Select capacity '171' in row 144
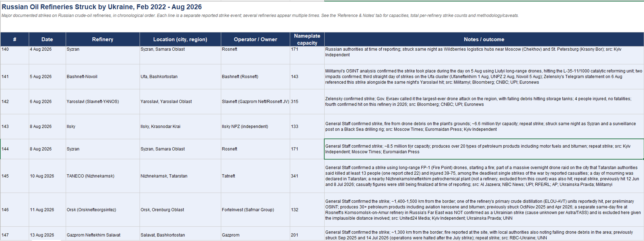The width and height of the screenshot is (644, 241). coord(307,149)
